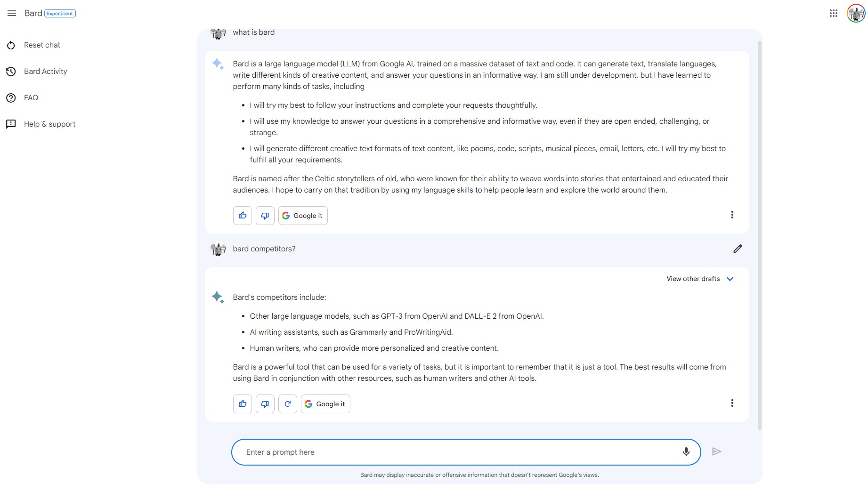Select Reset chat in the sidebar
The width and height of the screenshot is (868, 491).
[42, 45]
